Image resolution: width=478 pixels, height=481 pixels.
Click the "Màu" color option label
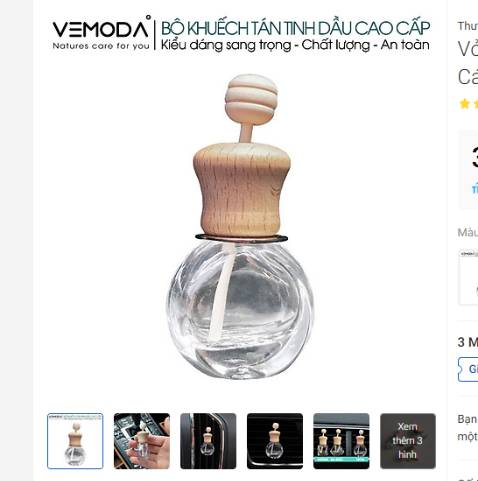[468, 232]
